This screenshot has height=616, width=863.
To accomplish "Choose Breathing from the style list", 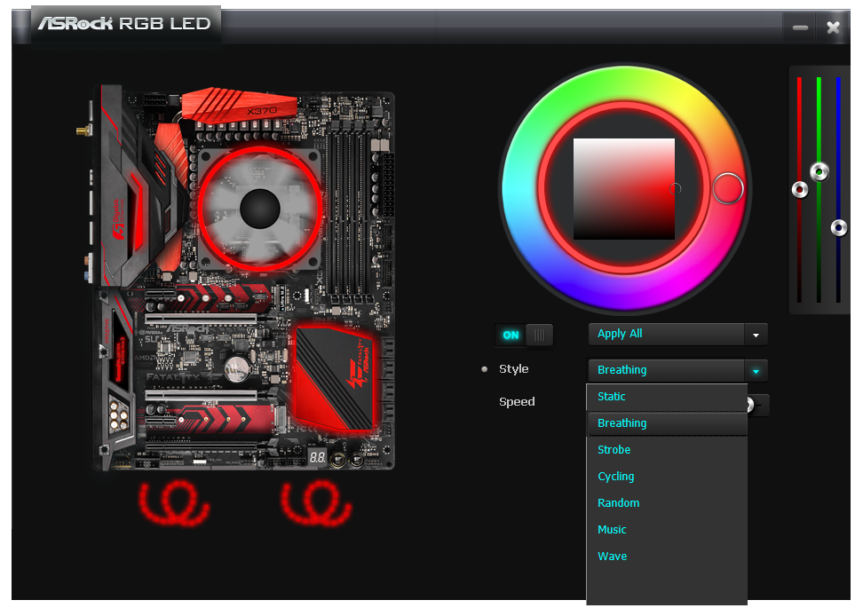I will click(667, 423).
